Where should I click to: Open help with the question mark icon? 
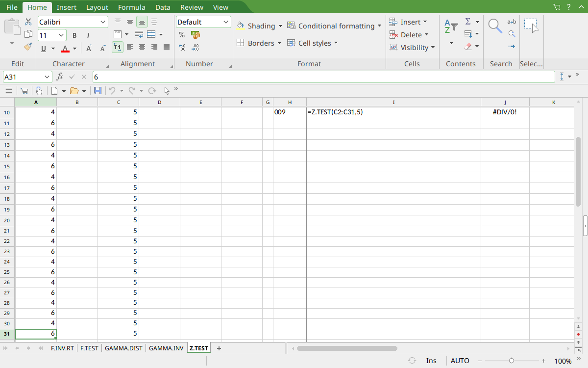point(568,7)
